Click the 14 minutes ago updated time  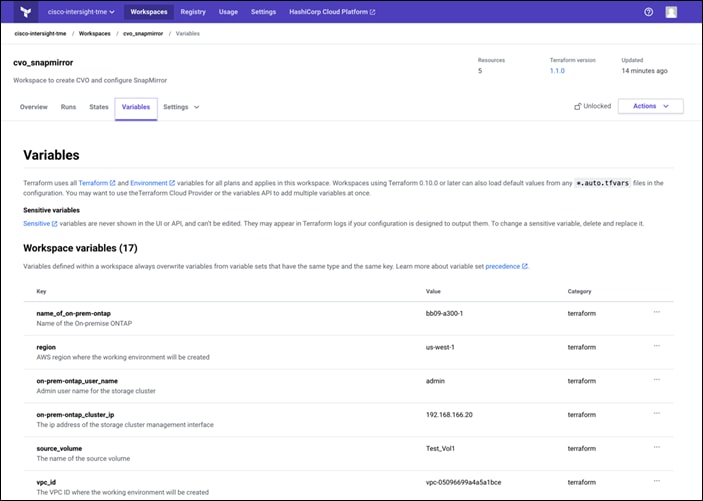[644, 71]
